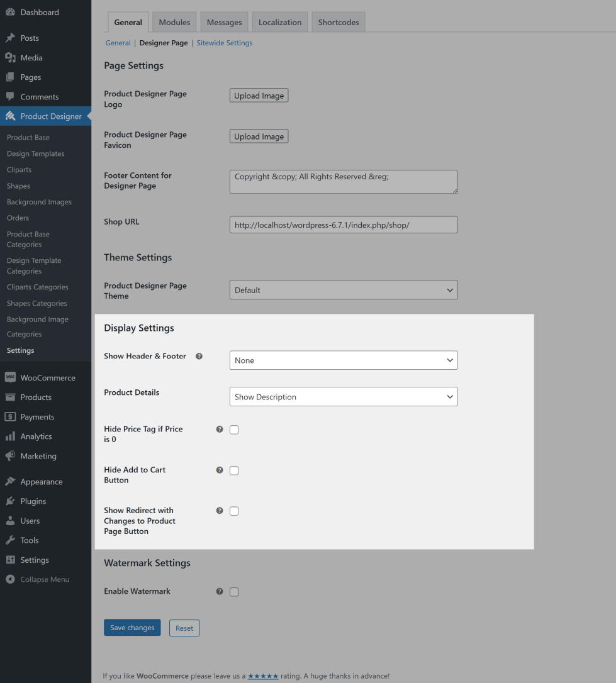Check the Hide Add to Cart Button box
Image resolution: width=616 pixels, height=683 pixels.
click(234, 470)
